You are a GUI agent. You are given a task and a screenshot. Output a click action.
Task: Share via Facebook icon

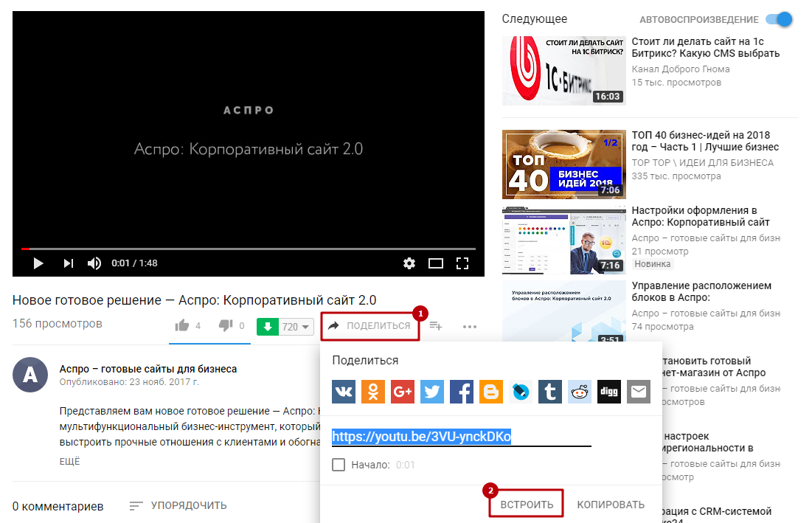[462, 392]
